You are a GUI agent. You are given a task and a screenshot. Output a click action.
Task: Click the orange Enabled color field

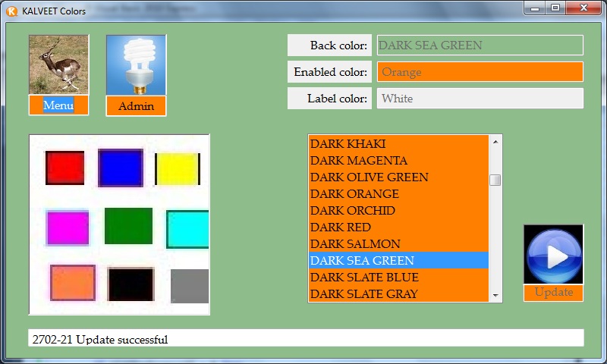click(480, 72)
